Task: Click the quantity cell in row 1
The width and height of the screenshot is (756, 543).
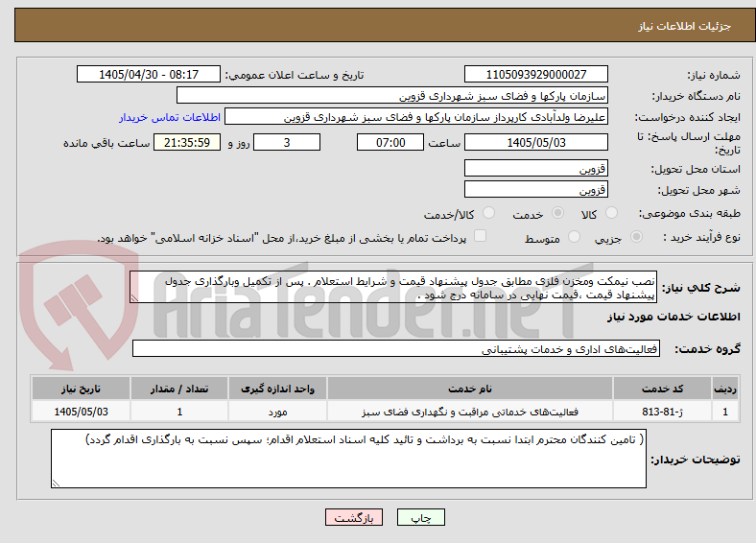Action: click(179, 412)
